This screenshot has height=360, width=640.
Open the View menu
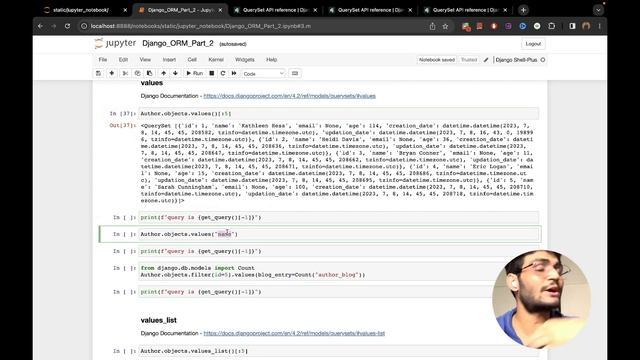pyautogui.click(x=145, y=60)
